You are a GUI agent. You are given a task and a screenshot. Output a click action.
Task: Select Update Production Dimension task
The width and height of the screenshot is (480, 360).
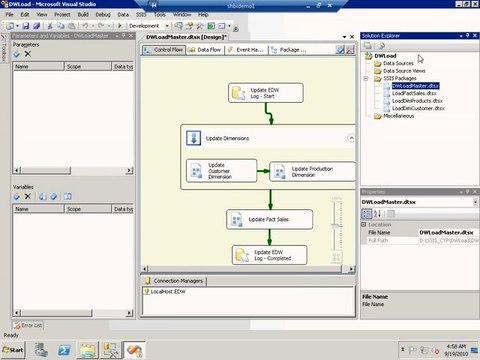click(x=312, y=172)
